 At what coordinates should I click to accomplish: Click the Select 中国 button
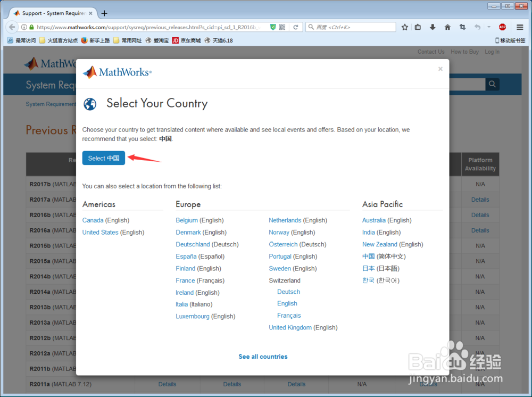coord(104,158)
